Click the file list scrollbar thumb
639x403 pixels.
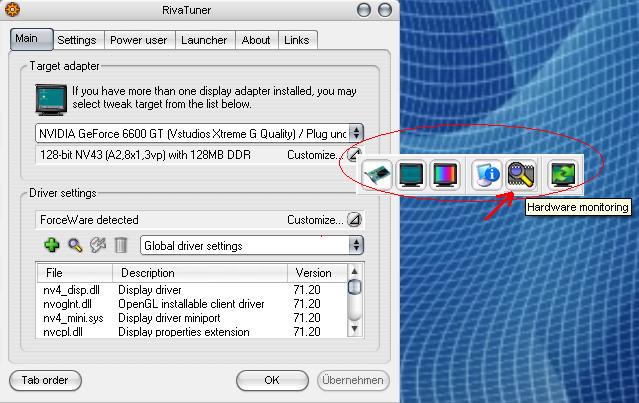pos(355,287)
